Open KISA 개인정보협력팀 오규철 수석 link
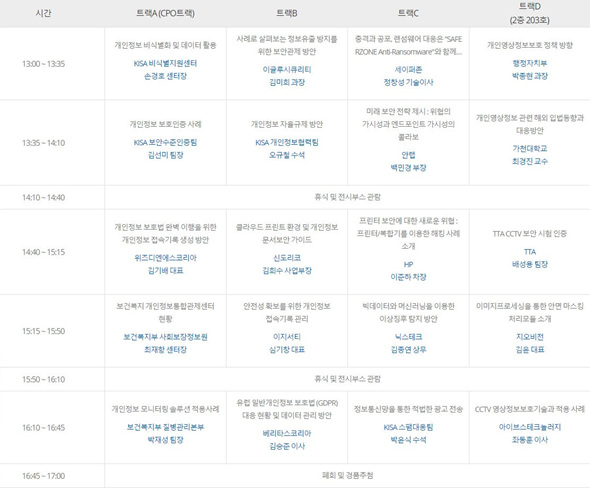Viewport: 590px width, 489px height. [287, 149]
